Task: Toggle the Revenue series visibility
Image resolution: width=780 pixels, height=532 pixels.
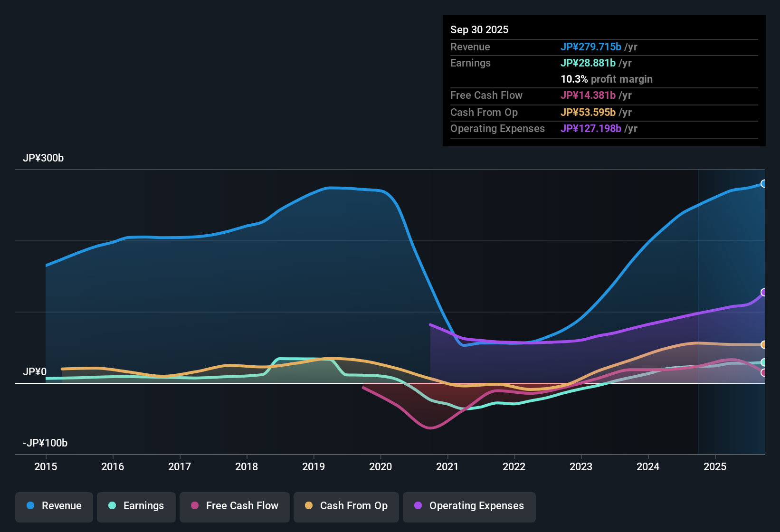Action: click(x=54, y=506)
